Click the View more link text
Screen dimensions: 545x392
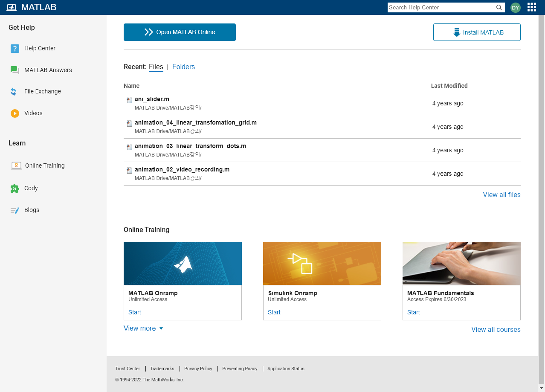[139, 328]
